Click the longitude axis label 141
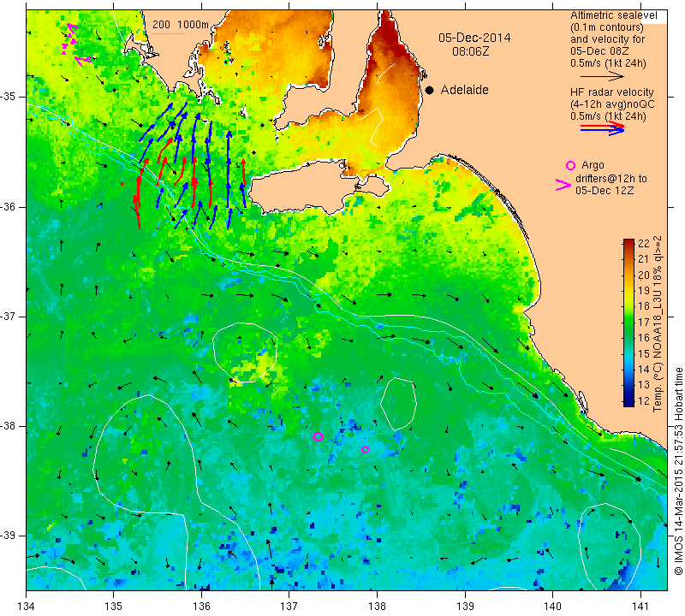This screenshot has width=685, height=616. [x=640, y=606]
